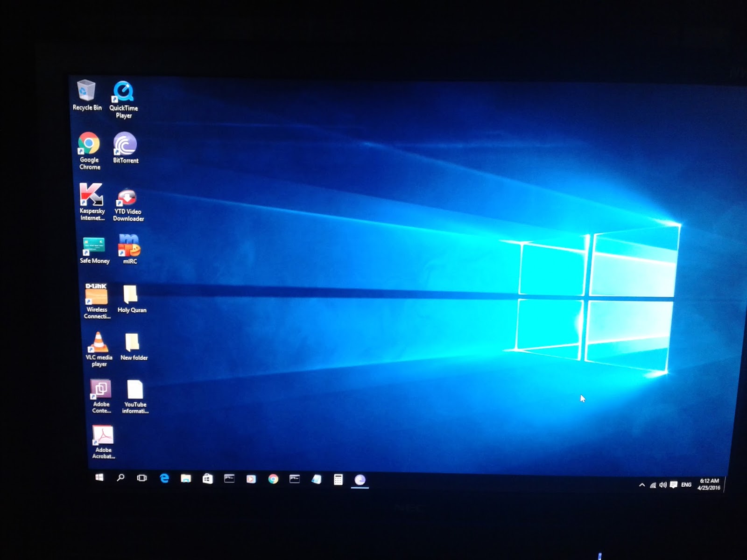Click the taskbar icon left of Calculator
Screen dimensions: 747x560
click(x=317, y=479)
